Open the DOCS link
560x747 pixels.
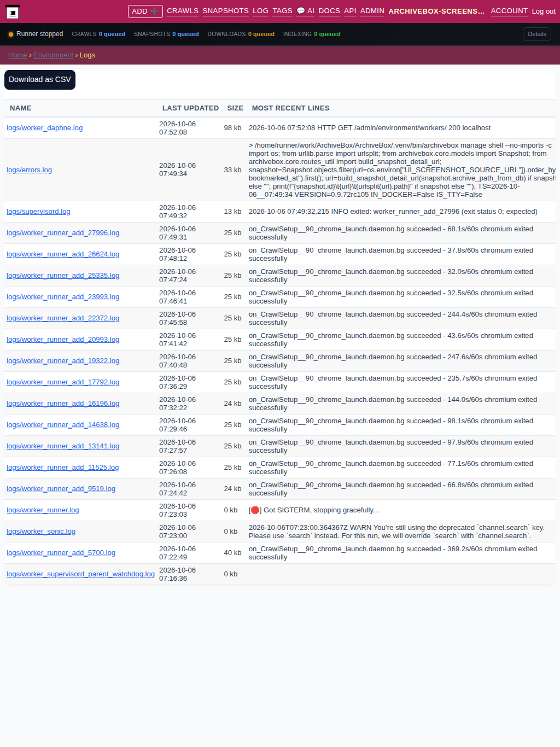[329, 11]
